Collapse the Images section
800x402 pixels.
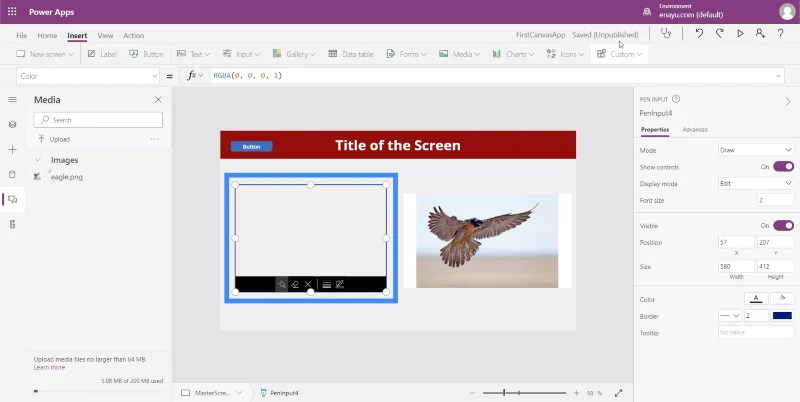click(37, 160)
